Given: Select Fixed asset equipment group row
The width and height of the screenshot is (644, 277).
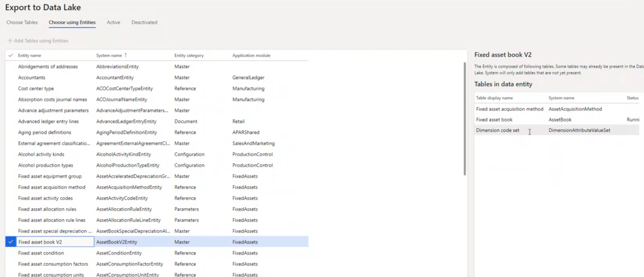Looking at the screenshot, I should point(157,176).
